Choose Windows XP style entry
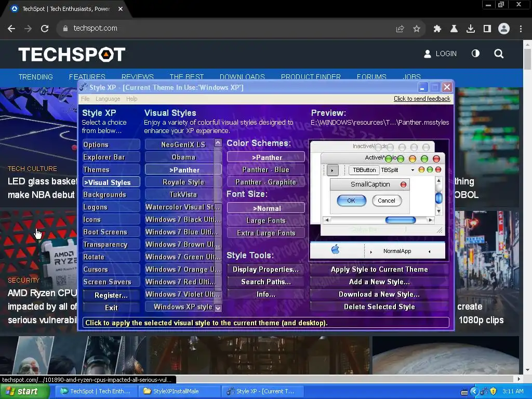 pyautogui.click(x=180, y=307)
